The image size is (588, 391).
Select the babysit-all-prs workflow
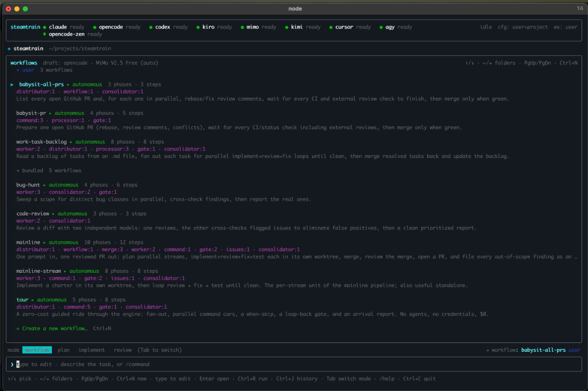pos(41,84)
